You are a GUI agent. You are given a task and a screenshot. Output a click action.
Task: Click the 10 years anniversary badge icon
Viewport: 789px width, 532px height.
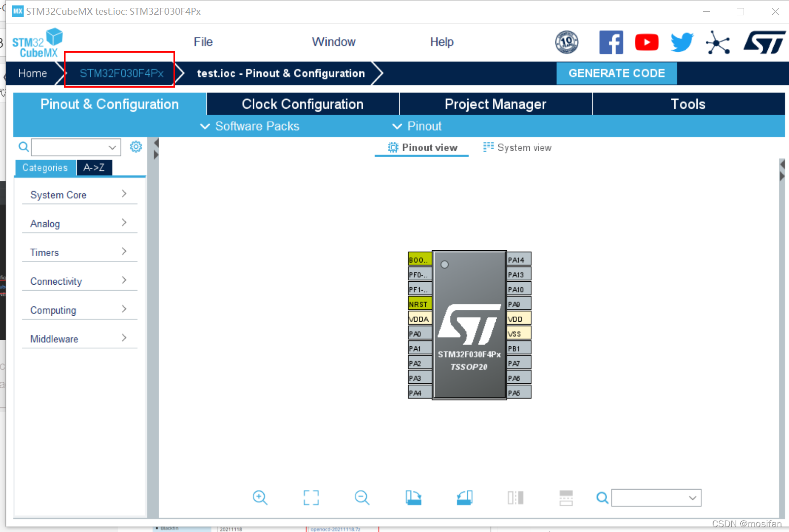click(x=567, y=42)
